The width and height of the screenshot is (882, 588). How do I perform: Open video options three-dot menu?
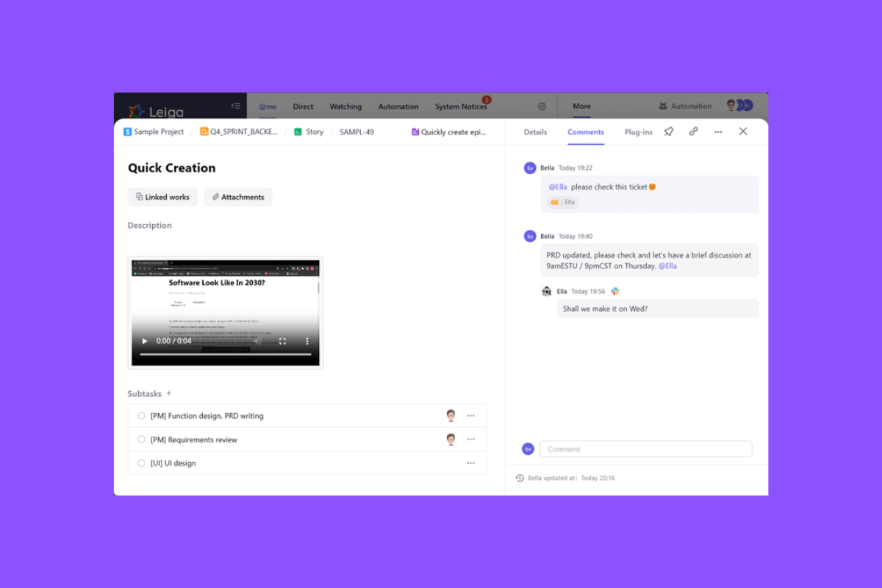[x=307, y=341]
